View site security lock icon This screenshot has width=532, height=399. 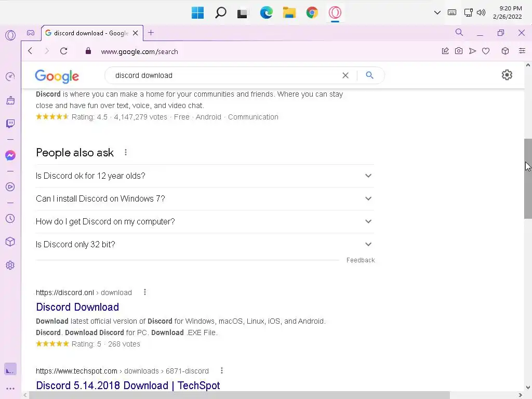(88, 51)
